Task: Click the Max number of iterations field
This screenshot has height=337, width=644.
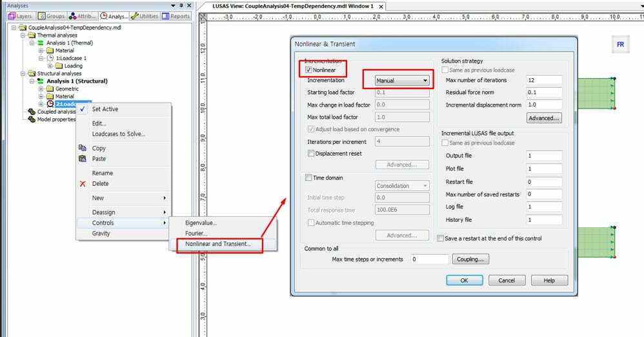Action: coord(544,80)
